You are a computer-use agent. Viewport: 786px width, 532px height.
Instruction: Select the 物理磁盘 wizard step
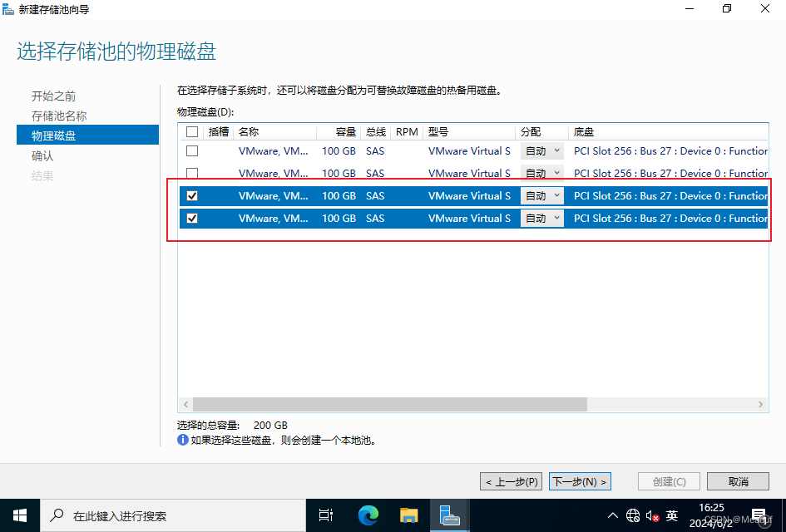click(87, 135)
